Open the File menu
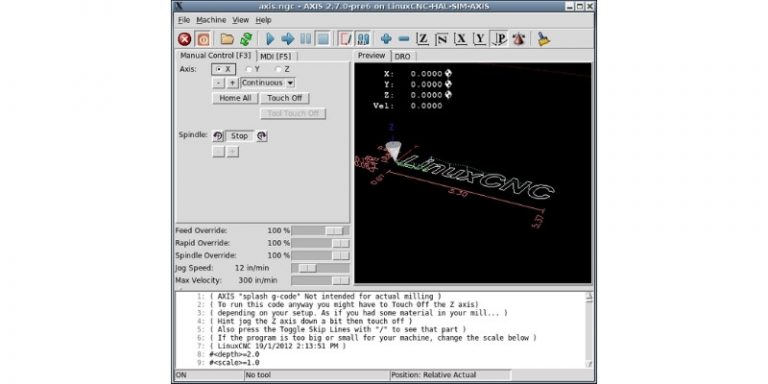The height and width of the screenshot is (384, 768). [184, 20]
